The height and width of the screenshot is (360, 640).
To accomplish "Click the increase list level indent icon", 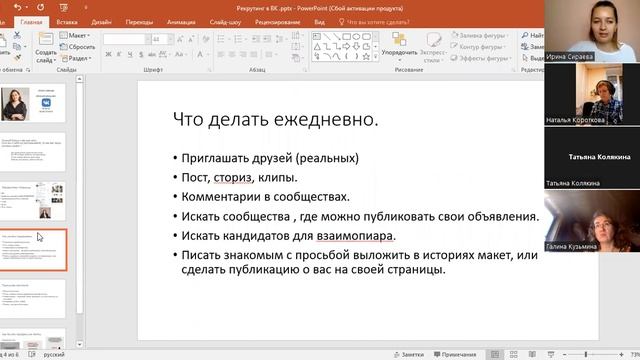I will (267, 40).
